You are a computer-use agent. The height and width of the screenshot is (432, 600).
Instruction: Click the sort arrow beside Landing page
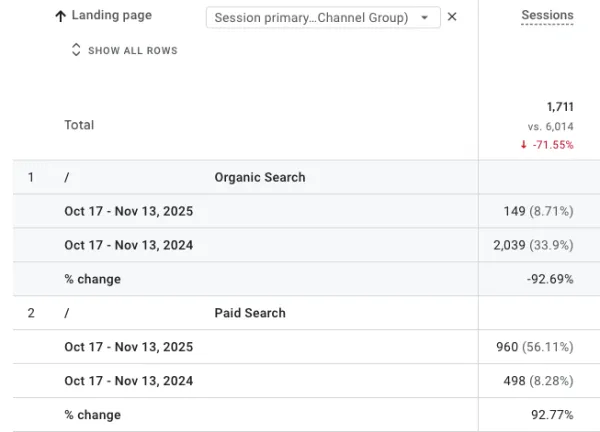click(60, 16)
